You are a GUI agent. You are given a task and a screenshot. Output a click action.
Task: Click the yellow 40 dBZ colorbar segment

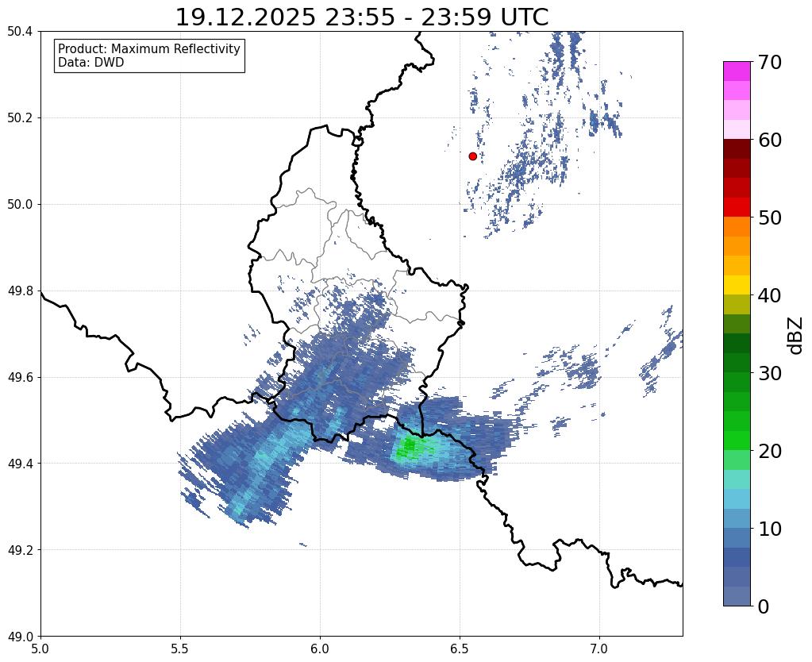737,286
